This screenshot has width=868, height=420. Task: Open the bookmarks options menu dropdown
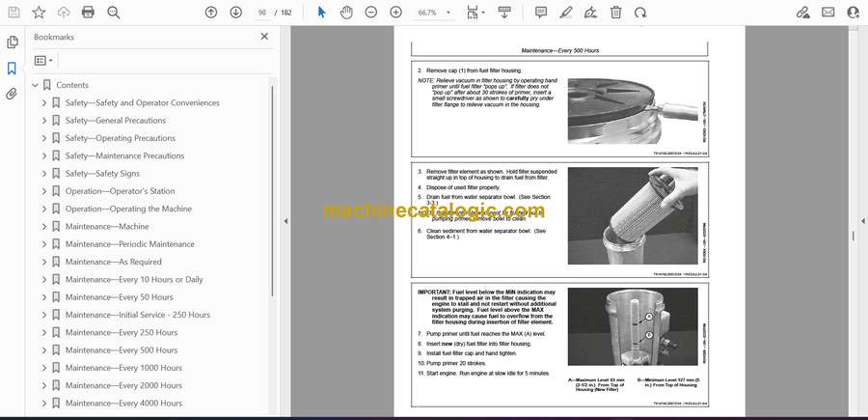(43, 61)
